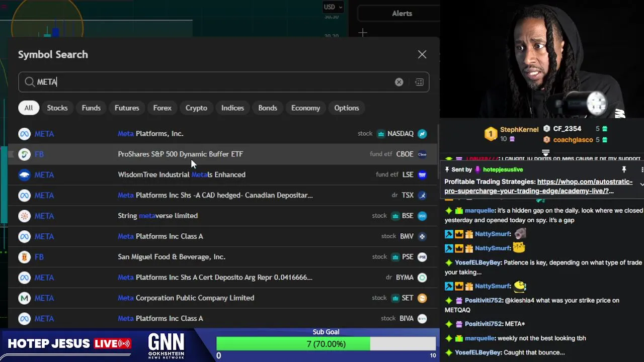Click San Miguel FB logo icon

[24, 257]
